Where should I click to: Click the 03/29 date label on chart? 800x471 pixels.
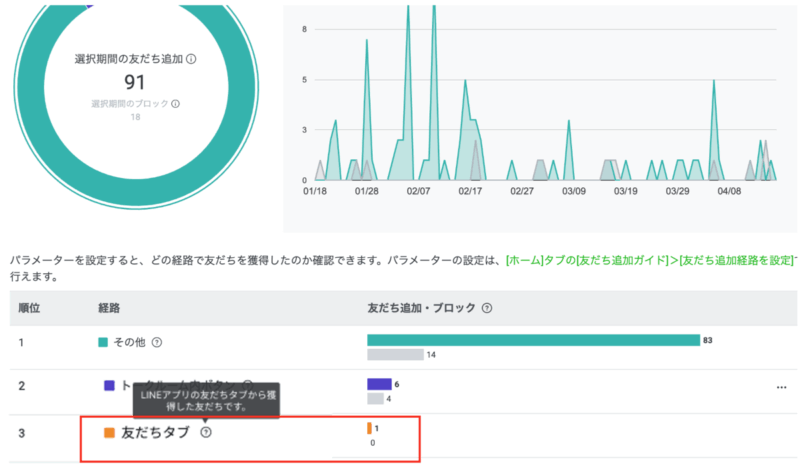[677, 191]
